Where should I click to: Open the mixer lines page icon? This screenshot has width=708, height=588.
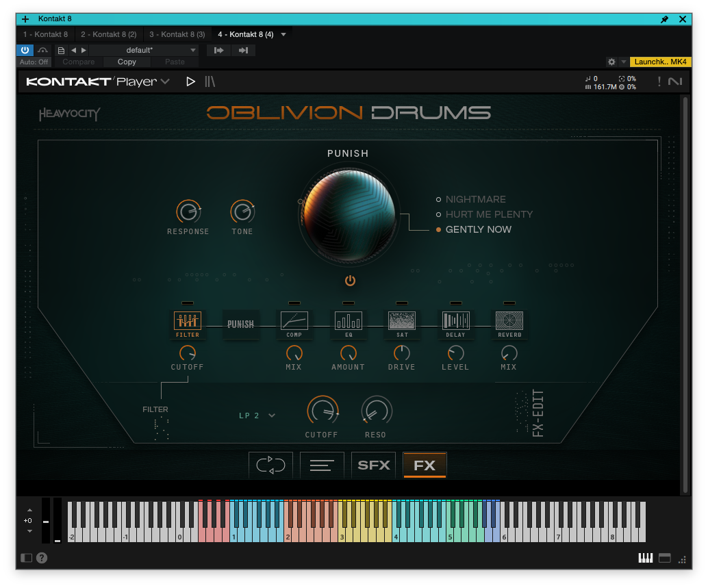(x=322, y=465)
